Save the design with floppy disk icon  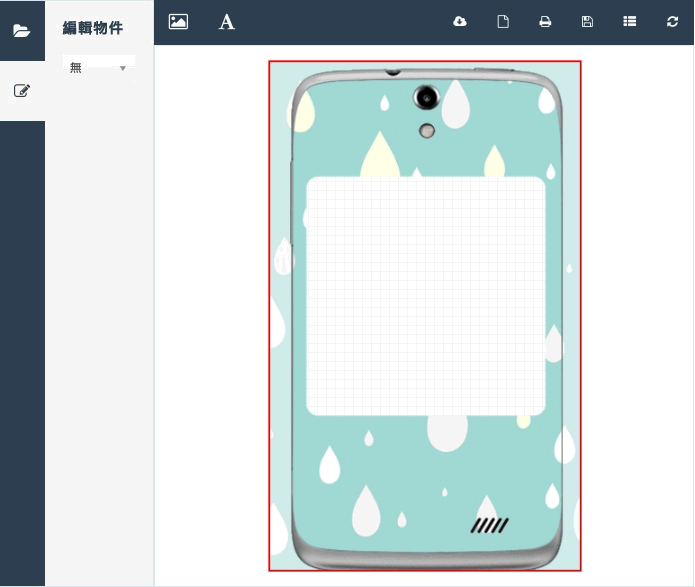(x=587, y=21)
